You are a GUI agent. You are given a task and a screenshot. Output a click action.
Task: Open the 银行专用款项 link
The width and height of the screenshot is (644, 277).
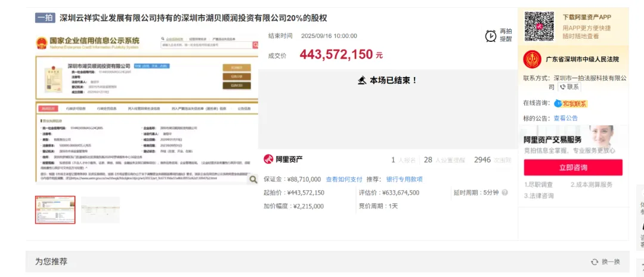click(404, 179)
